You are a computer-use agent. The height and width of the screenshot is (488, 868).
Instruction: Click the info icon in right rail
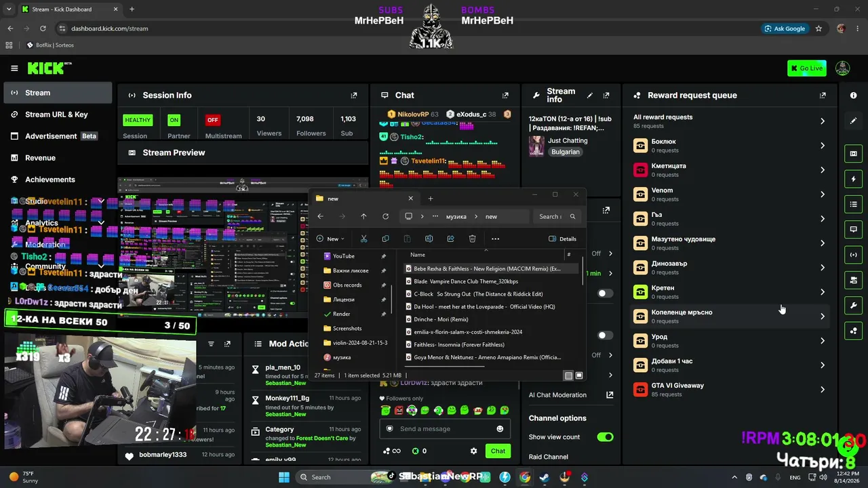click(853, 96)
